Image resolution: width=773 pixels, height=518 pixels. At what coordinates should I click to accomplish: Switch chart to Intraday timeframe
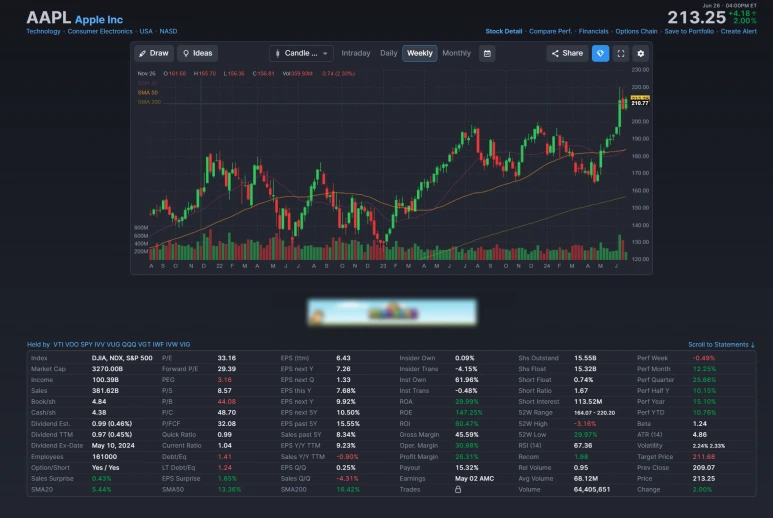point(355,53)
